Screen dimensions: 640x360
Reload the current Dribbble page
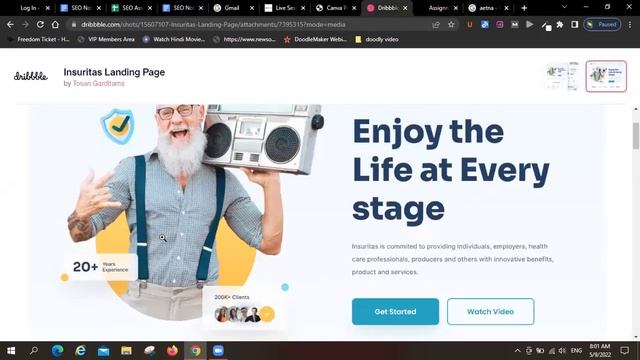click(40, 24)
